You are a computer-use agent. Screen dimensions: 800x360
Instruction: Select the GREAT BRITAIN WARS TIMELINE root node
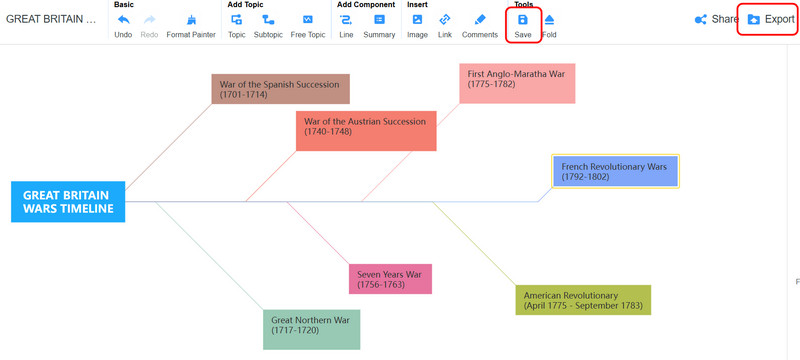tap(68, 202)
